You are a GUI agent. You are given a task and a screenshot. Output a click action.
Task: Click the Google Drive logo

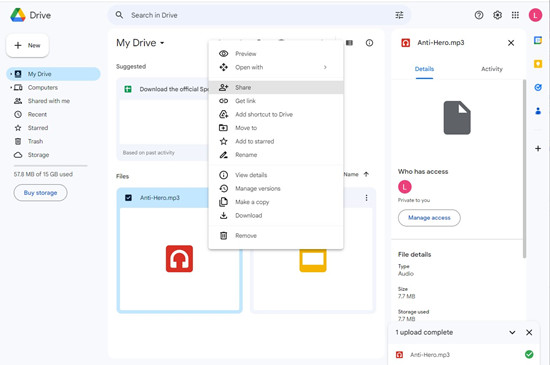point(18,15)
